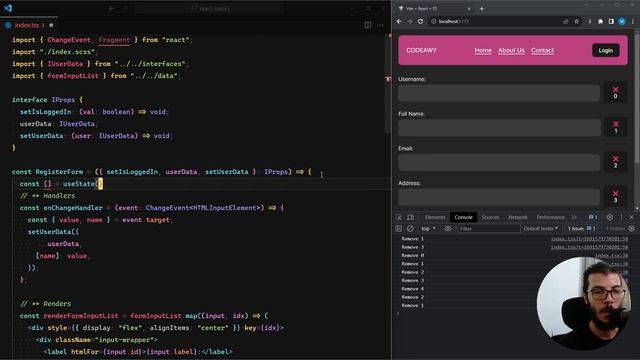
Task: Share this page icon in address bar
Action: (x=566, y=21)
